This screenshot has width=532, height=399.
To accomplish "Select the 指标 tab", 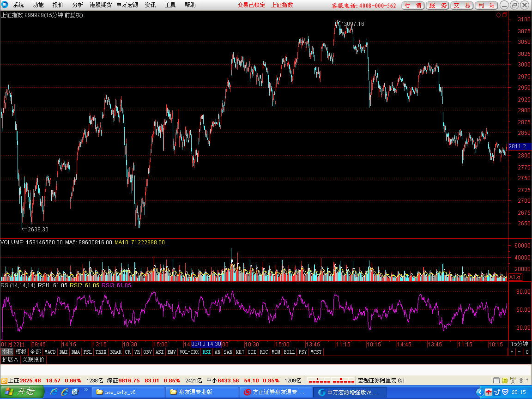I will pos(7,352).
